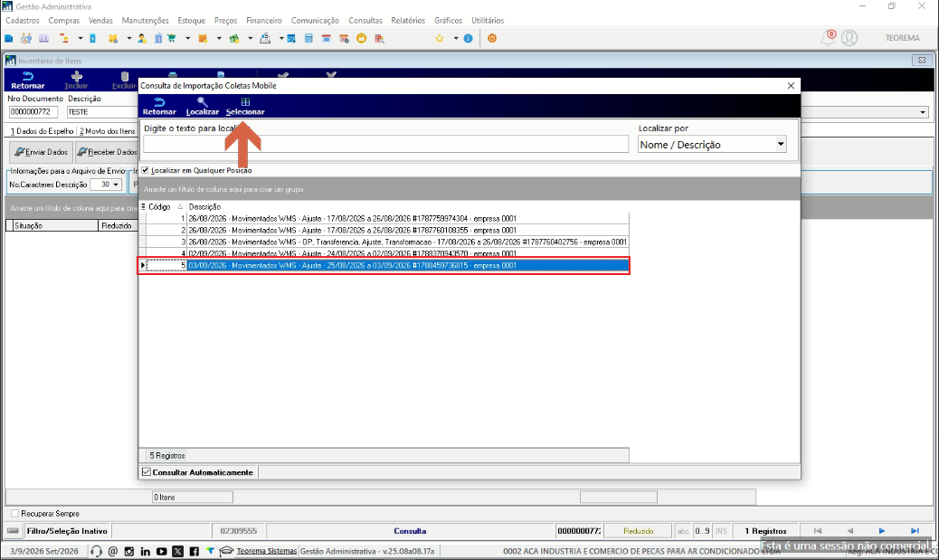Click the Selecionar toolbar button
The image size is (939, 560).
245,106
